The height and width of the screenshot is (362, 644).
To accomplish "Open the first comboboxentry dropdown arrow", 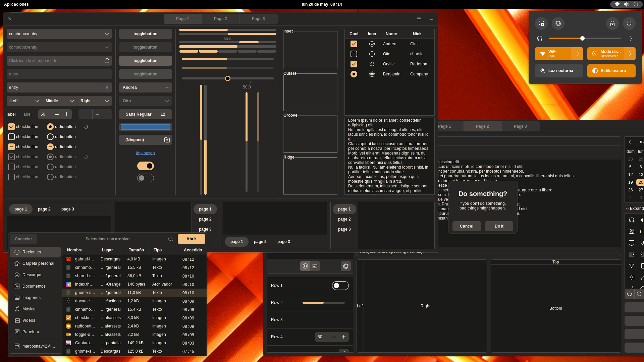I will point(107,34).
